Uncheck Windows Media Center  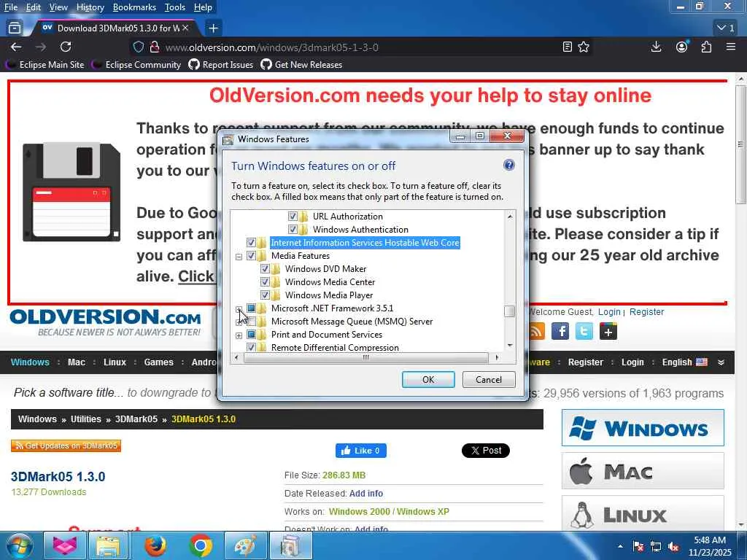(x=265, y=282)
